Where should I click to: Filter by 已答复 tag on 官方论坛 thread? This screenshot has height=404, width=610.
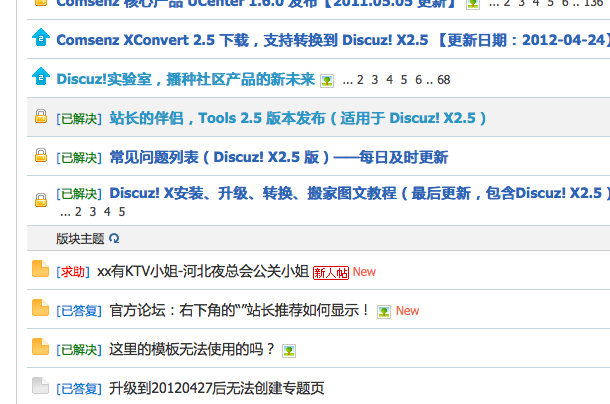[x=79, y=311]
